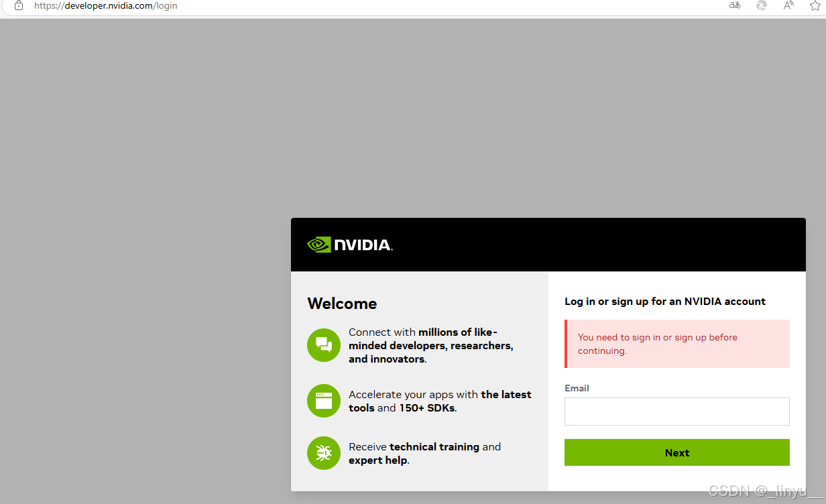Click the Welcome heading

click(x=342, y=304)
